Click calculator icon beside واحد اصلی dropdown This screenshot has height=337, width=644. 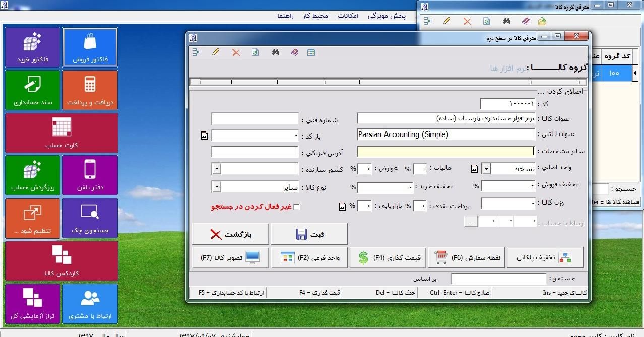[x=474, y=169]
